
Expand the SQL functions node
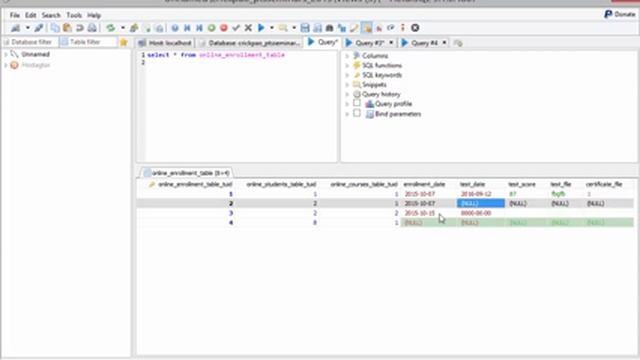[x=347, y=65]
